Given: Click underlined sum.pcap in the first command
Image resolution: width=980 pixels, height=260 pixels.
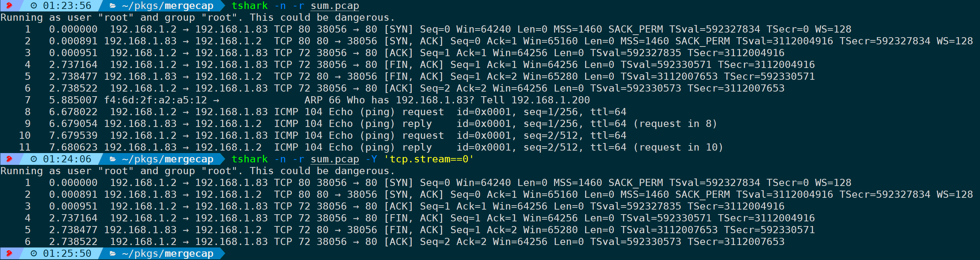Looking at the screenshot, I should point(335,6).
